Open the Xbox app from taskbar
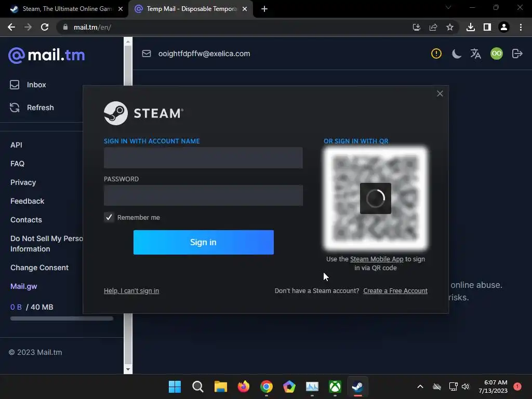The height and width of the screenshot is (399, 532). pos(335,387)
